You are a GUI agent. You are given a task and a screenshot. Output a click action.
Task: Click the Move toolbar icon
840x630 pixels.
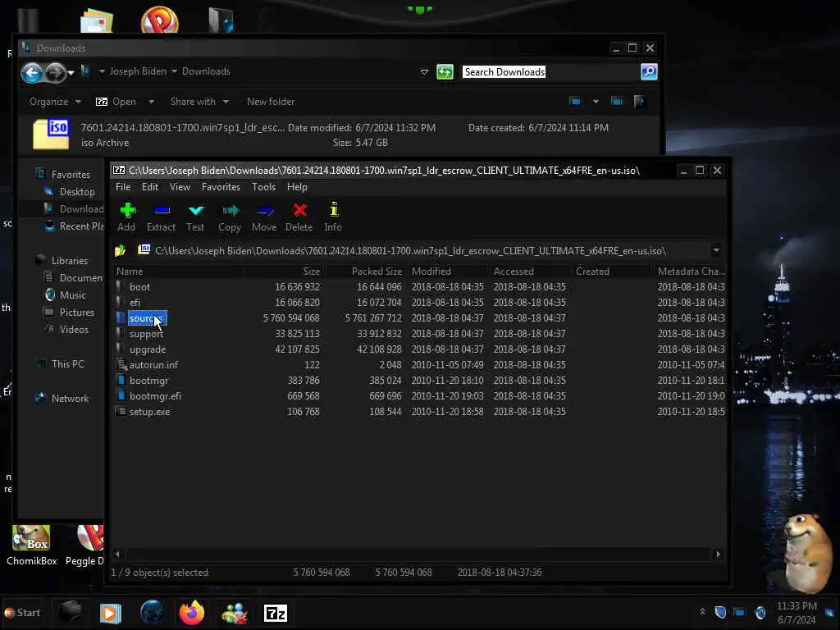[x=264, y=217]
